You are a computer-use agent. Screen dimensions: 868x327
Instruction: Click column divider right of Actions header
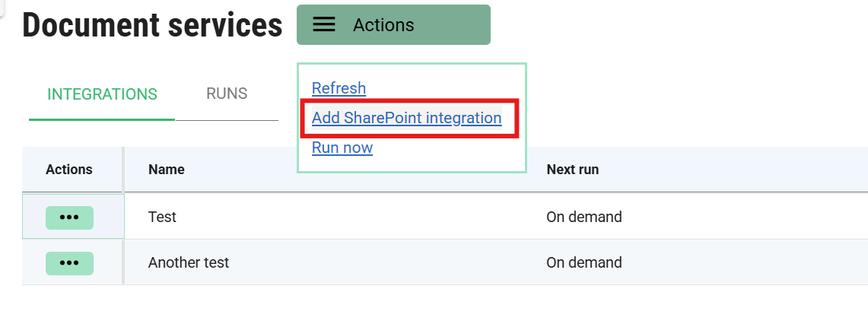point(123,170)
